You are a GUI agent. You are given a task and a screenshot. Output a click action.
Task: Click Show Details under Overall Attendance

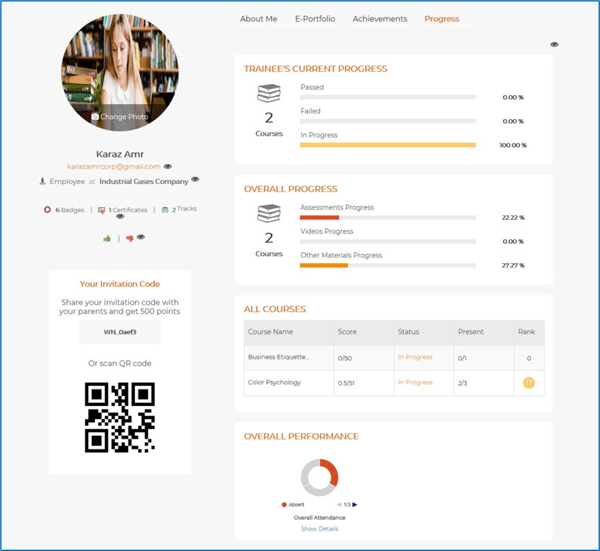pyautogui.click(x=320, y=529)
